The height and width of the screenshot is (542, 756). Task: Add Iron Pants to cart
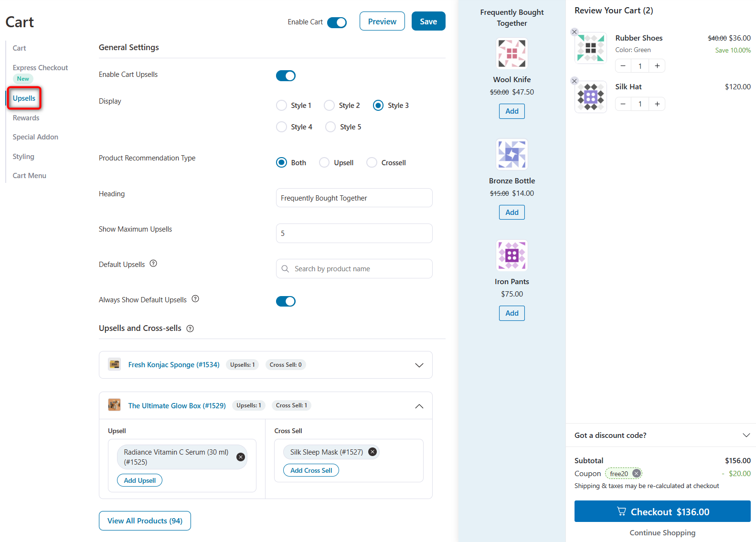point(512,313)
